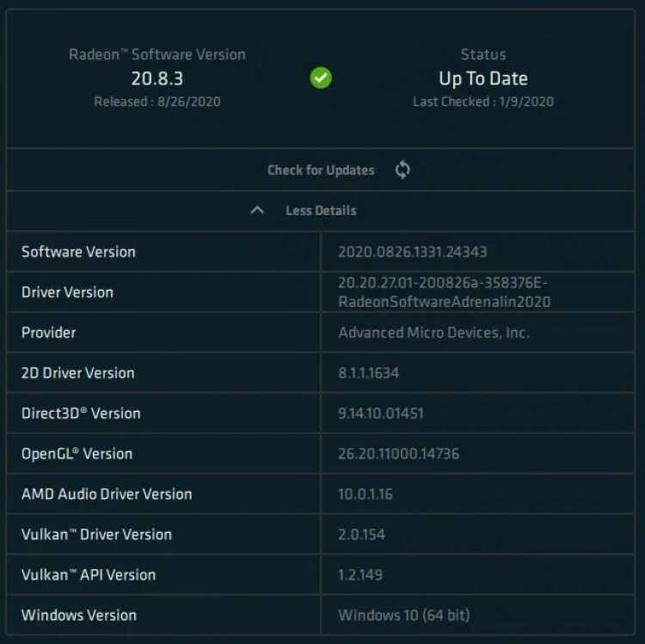Click the AMD Audio Driver Version row
Image resolution: width=645 pixels, height=644 pixels.
point(107,494)
